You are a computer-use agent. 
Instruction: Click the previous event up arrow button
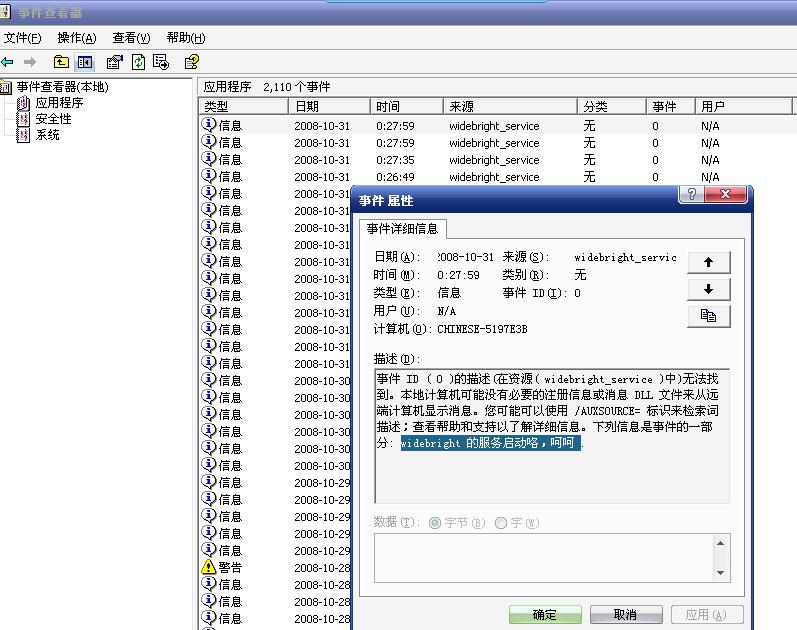709,262
